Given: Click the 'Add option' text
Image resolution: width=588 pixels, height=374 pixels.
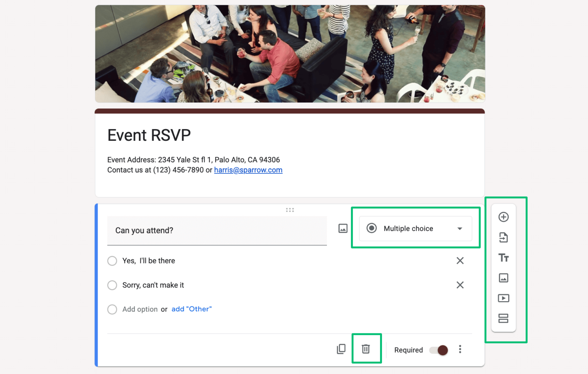Looking at the screenshot, I should (x=139, y=309).
